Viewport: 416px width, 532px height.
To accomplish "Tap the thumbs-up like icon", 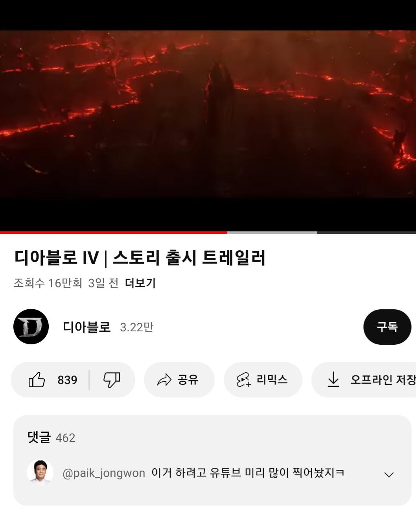I will [x=37, y=380].
